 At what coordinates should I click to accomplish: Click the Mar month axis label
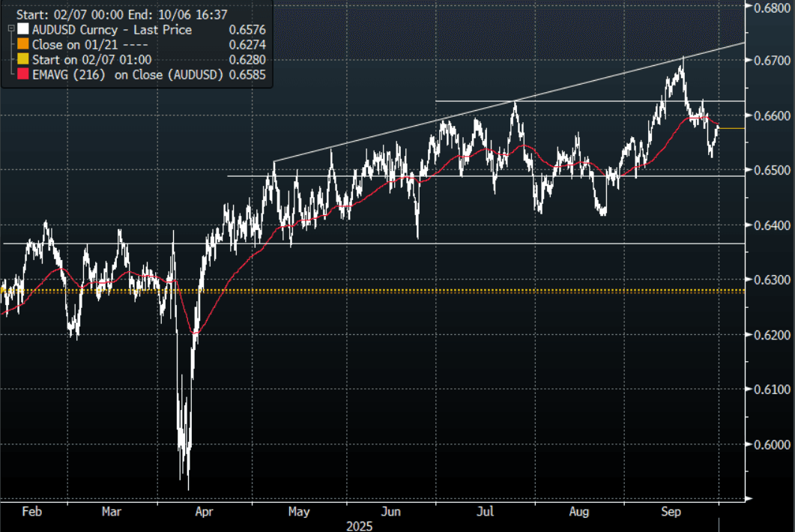[x=112, y=511]
